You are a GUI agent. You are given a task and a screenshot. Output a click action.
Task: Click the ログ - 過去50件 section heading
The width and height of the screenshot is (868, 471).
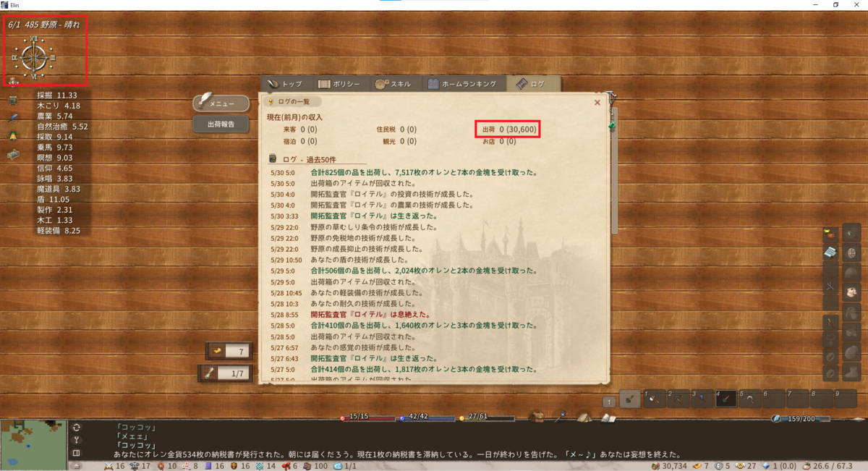coord(309,158)
